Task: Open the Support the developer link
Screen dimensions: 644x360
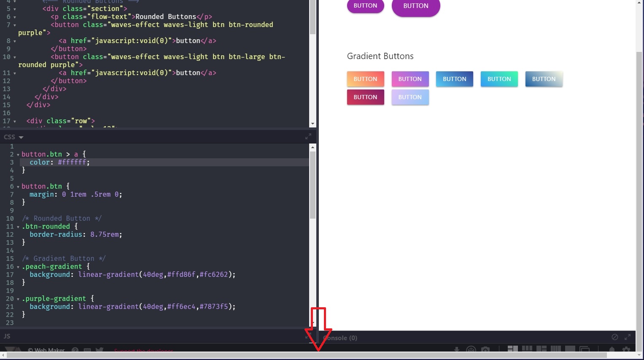Action: point(143,350)
